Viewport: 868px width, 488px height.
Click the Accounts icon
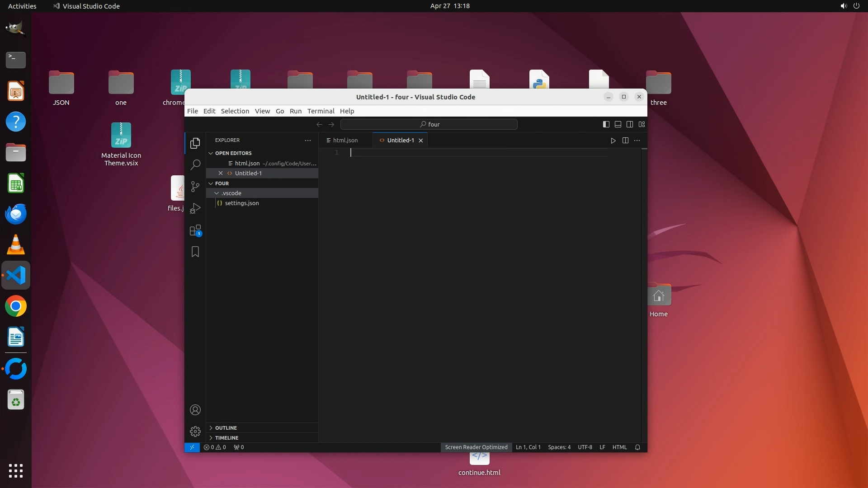(x=195, y=410)
